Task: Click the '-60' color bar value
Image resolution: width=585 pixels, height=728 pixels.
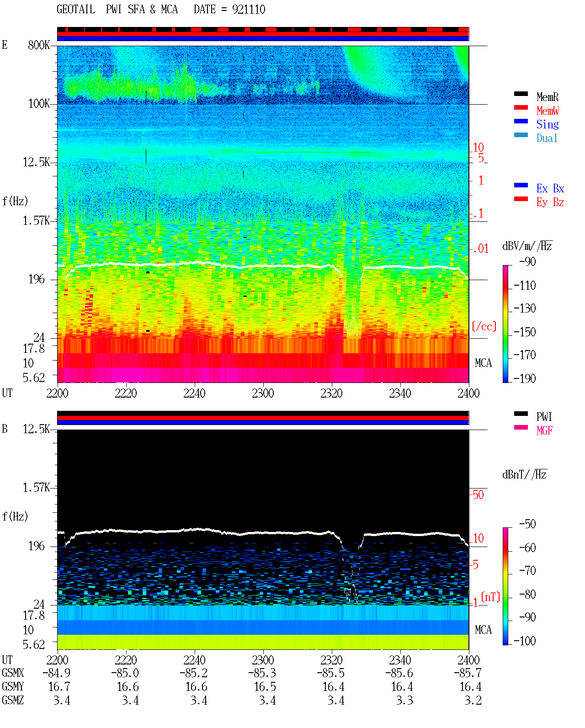Action: point(527,548)
